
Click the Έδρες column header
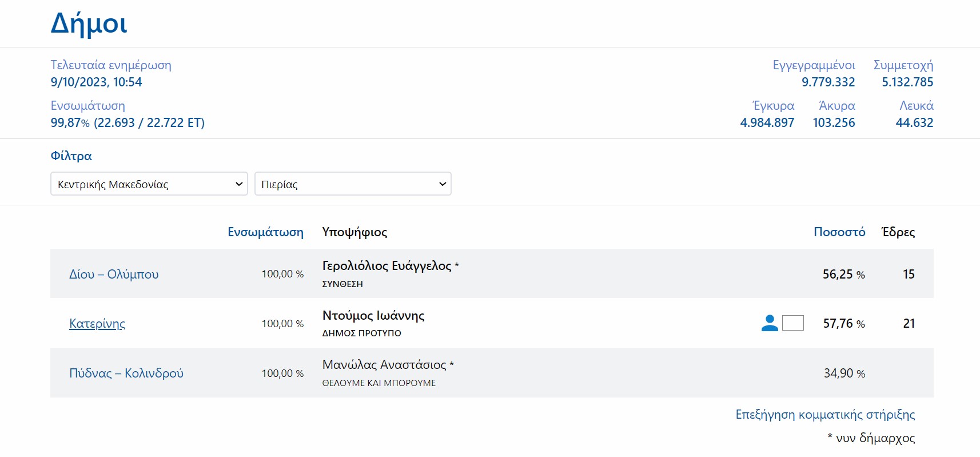point(898,232)
